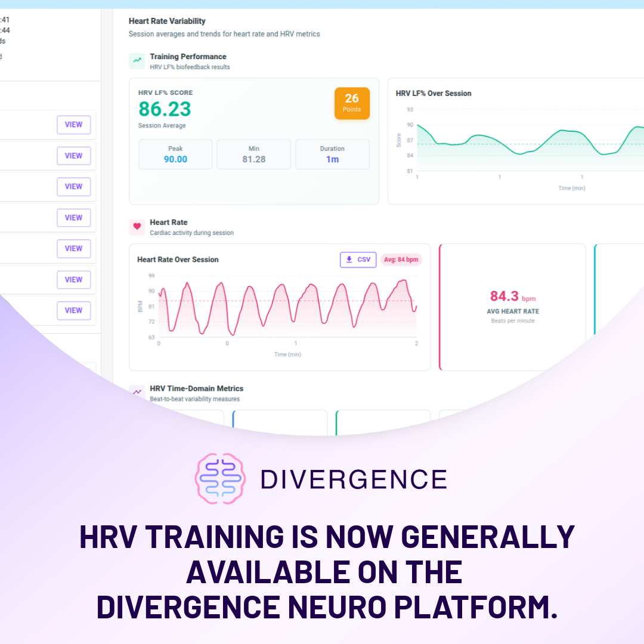Image resolution: width=644 pixels, height=644 pixels.
Task: Select the Min 81.28 stat card
Action: pyautogui.click(x=254, y=154)
